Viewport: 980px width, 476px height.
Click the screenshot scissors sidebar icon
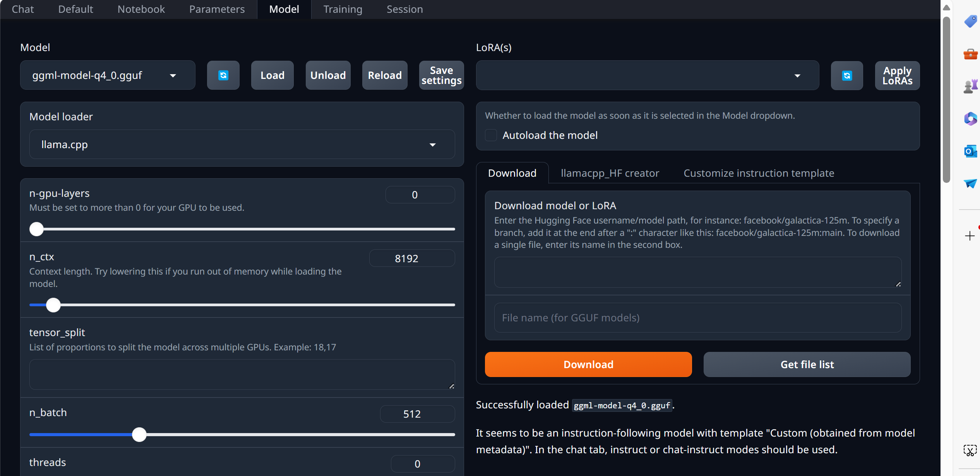(x=970, y=450)
